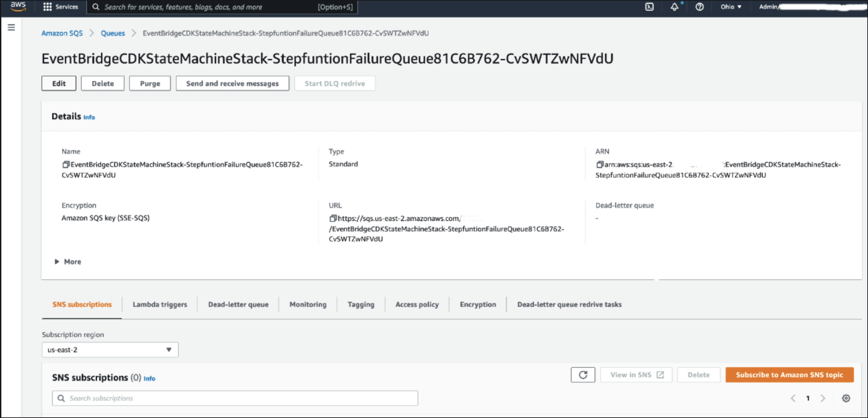Screen dimensions: 868x418
Task: Expand the More details section
Action: [x=68, y=262]
